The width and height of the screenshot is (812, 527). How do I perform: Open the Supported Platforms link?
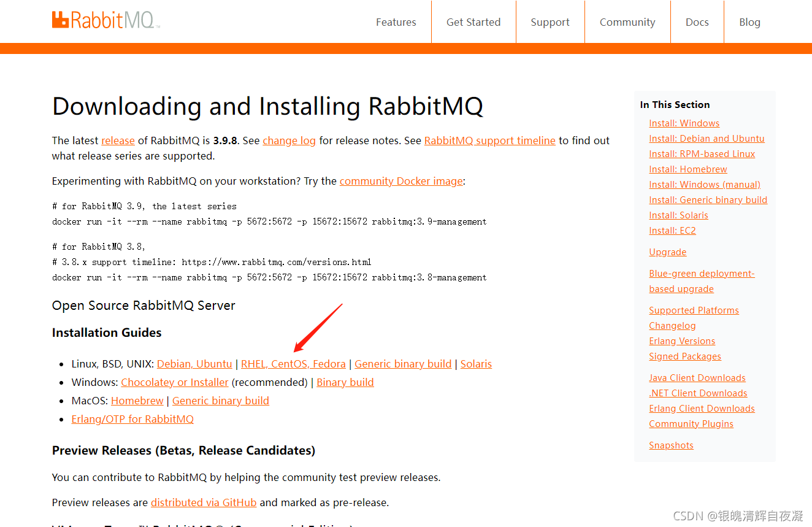tap(694, 310)
